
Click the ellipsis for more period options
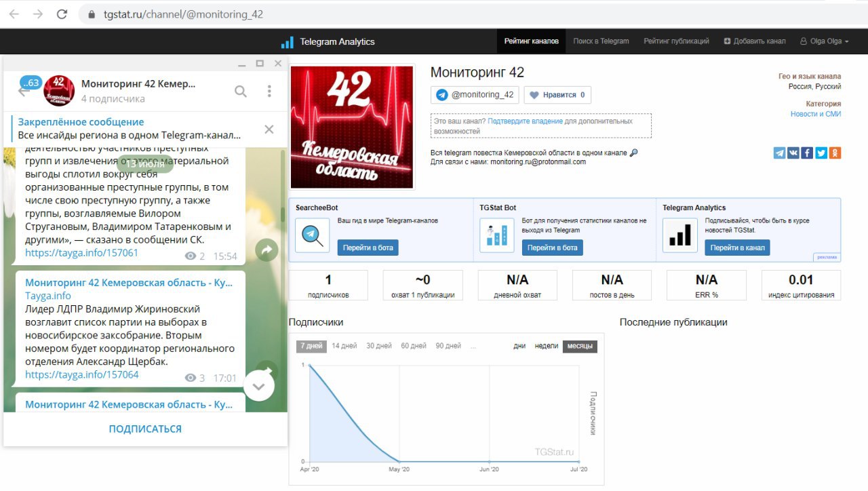(x=473, y=347)
